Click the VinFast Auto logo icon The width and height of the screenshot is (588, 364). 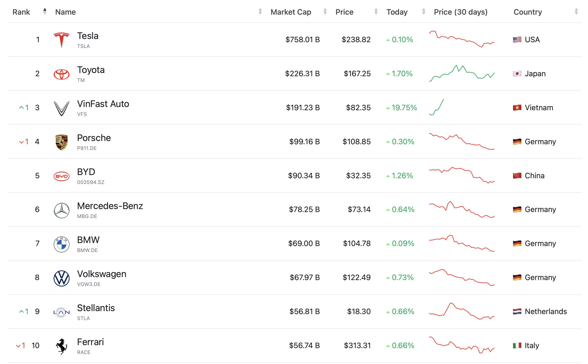pyautogui.click(x=62, y=108)
